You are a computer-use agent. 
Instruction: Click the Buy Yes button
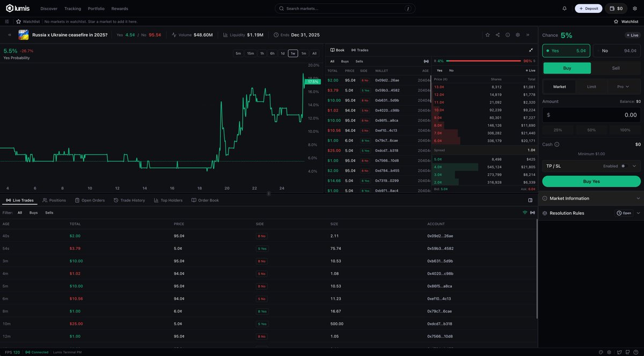(591, 181)
